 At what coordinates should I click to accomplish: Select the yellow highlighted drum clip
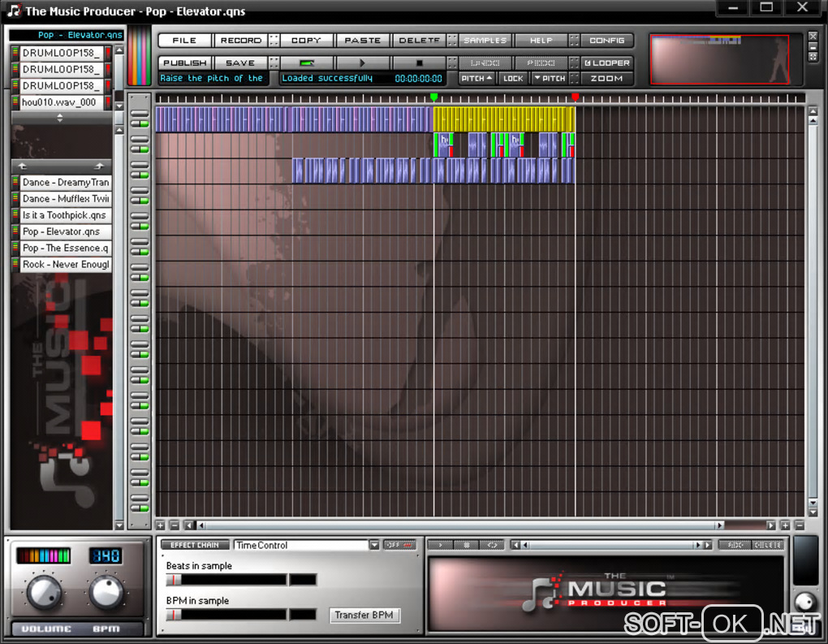coord(504,119)
